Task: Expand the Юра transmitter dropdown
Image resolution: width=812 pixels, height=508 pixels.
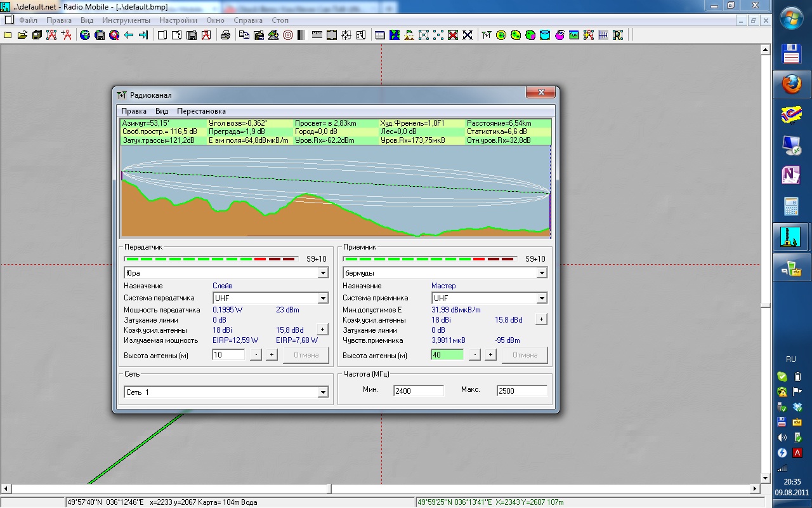Action: click(x=323, y=273)
